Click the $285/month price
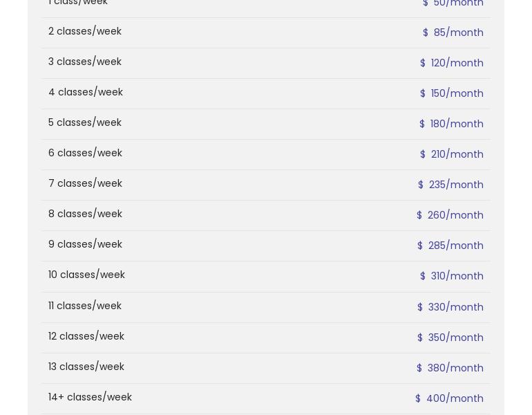The image size is (532, 415). tap(450, 246)
